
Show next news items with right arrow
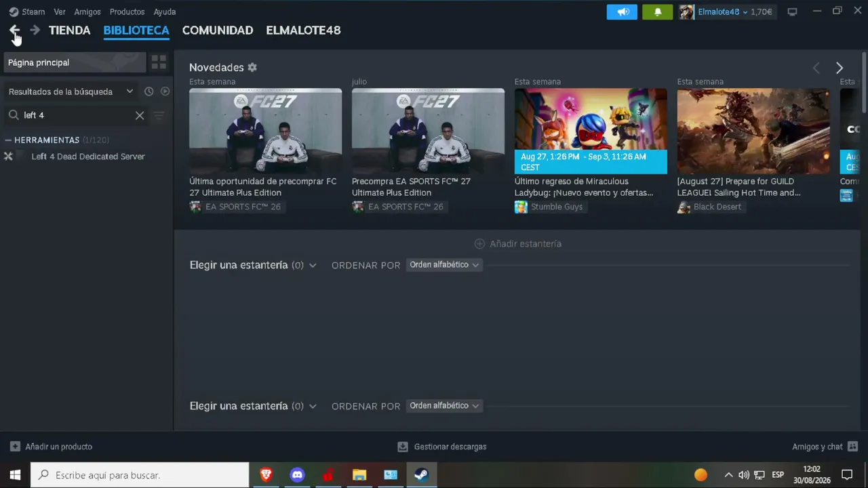click(x=840, y=68)
